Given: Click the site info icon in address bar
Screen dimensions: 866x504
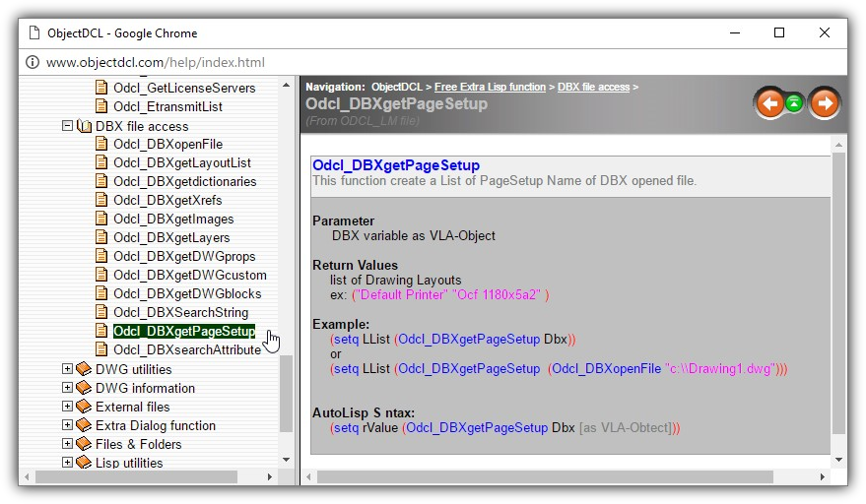Looking at the screenshot, I should (33, 62).
